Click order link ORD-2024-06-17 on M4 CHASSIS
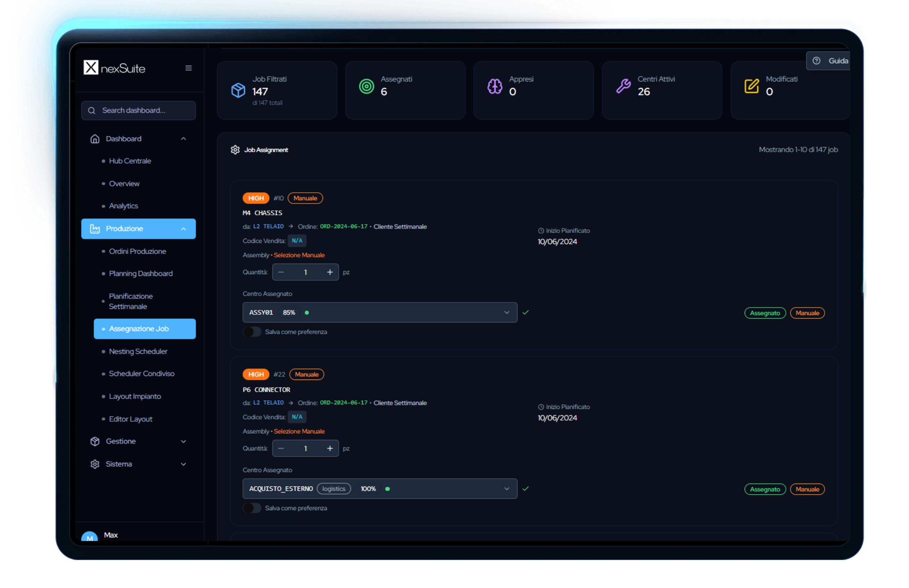 (x=343, y=226)
